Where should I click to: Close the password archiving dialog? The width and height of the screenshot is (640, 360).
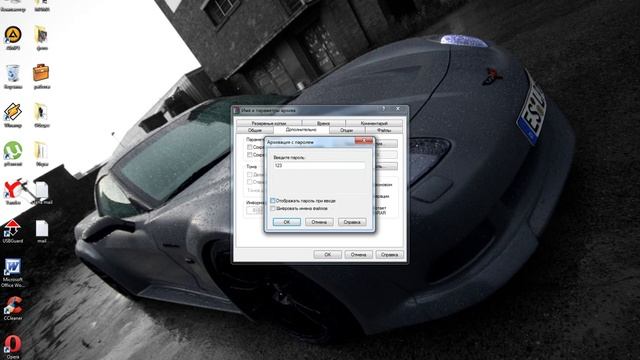click(364, 140)
